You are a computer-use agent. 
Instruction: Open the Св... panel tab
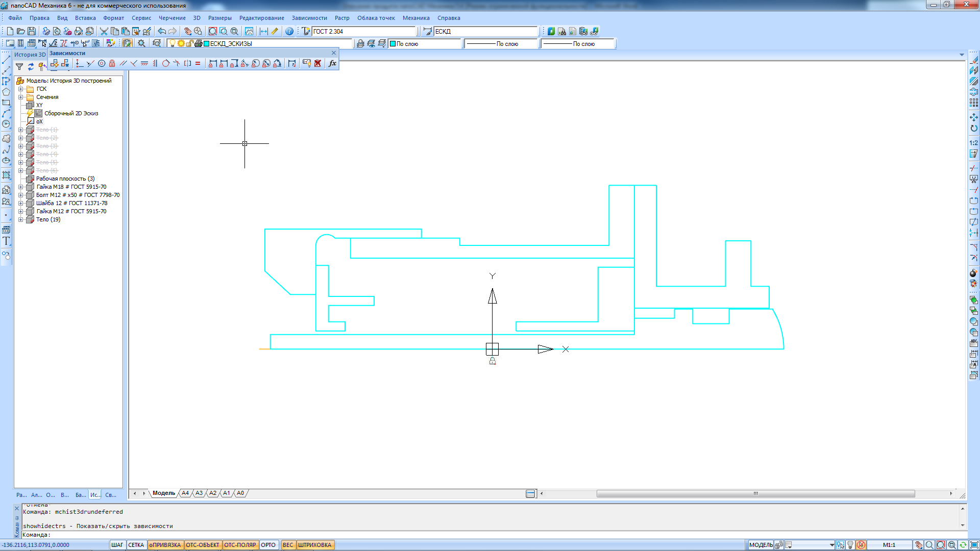coord(111,494)
